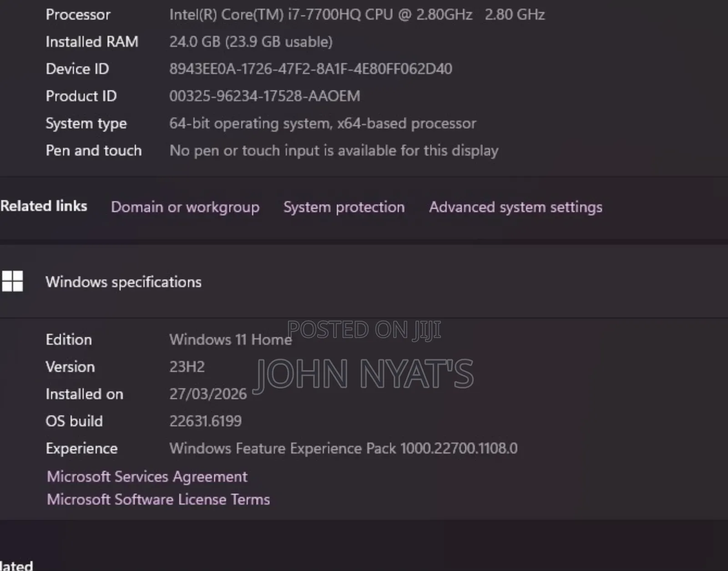Viewport: 728px width, 571px height.
Task: Click the Processor label
Action: (78, 15)
